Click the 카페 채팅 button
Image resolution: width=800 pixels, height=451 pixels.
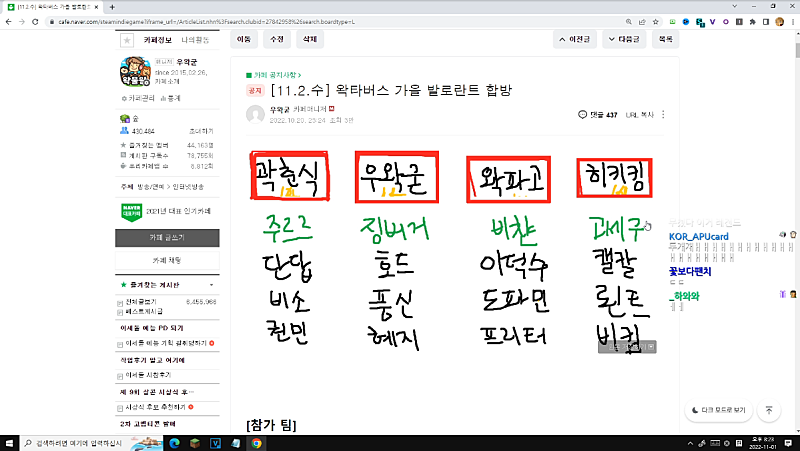coord(167,260)
